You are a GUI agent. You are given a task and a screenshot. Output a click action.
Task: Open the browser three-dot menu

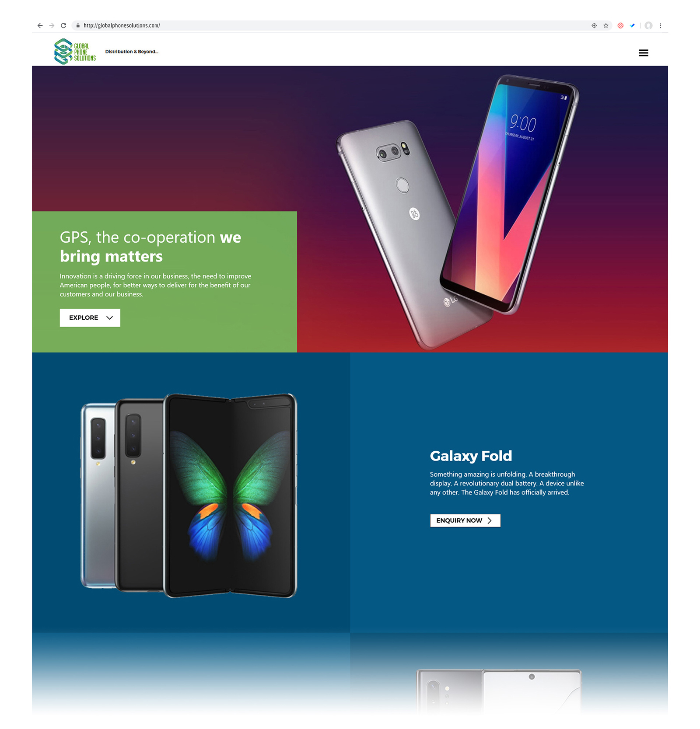point(660,25)
